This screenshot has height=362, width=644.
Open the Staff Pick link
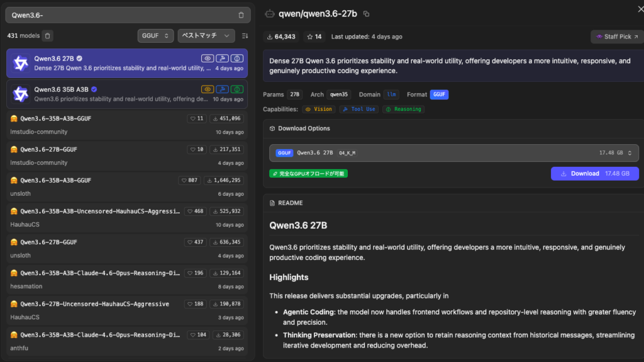tap(617, 37)
